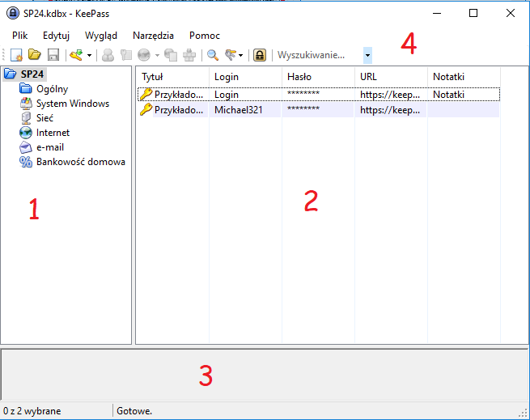Lock the workspace with the padlock icon
This screenshot has height=420, width=530.
coord(260,55)
